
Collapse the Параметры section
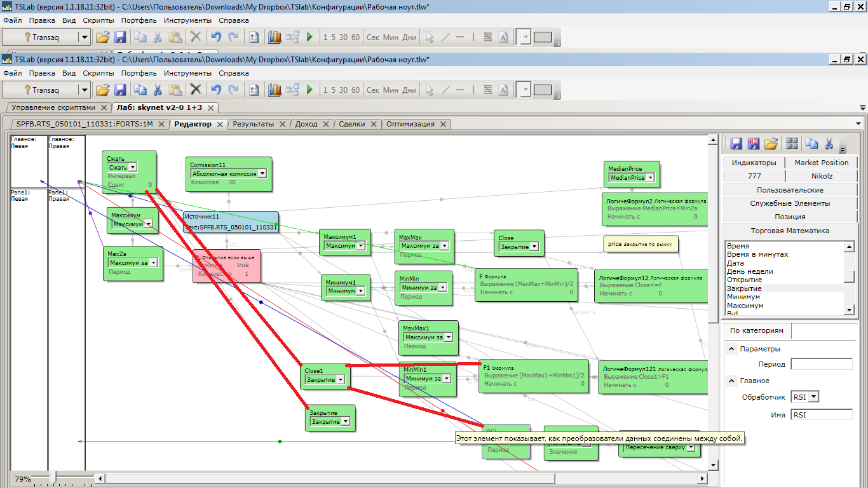point(731,349)
